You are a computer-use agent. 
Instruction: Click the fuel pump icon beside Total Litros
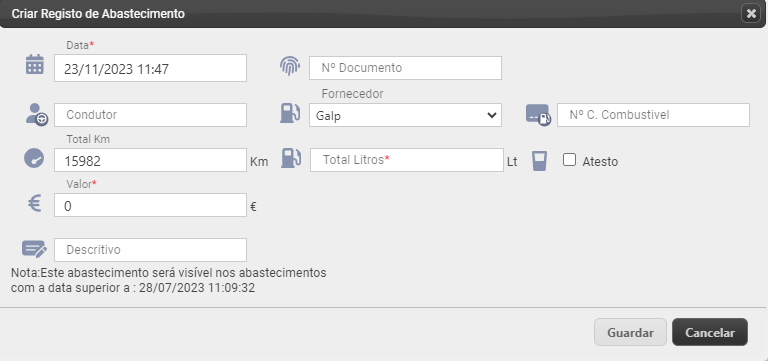point(290,158)
